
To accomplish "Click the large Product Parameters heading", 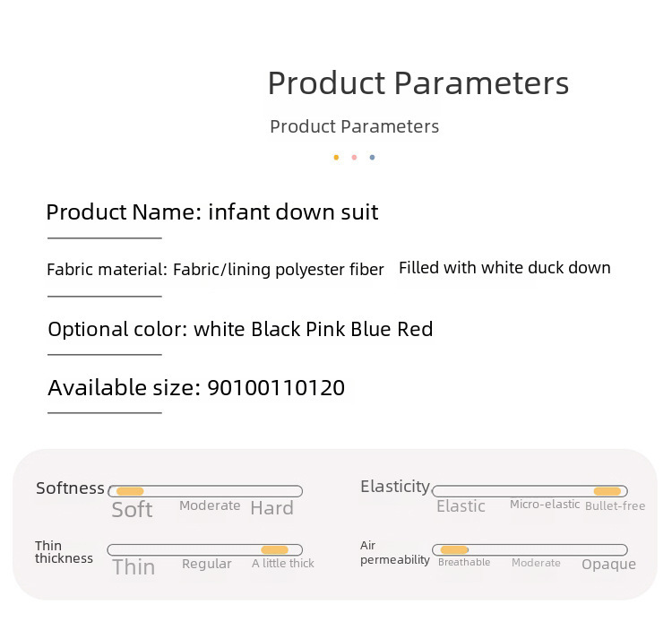I will pyautogui.click(x=418, y=83).
